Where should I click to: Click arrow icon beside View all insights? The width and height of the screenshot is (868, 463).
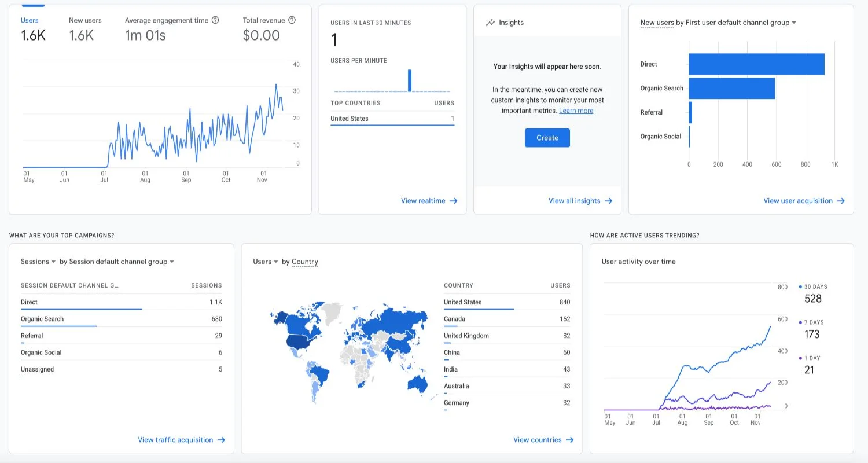(x=608, y=201)
